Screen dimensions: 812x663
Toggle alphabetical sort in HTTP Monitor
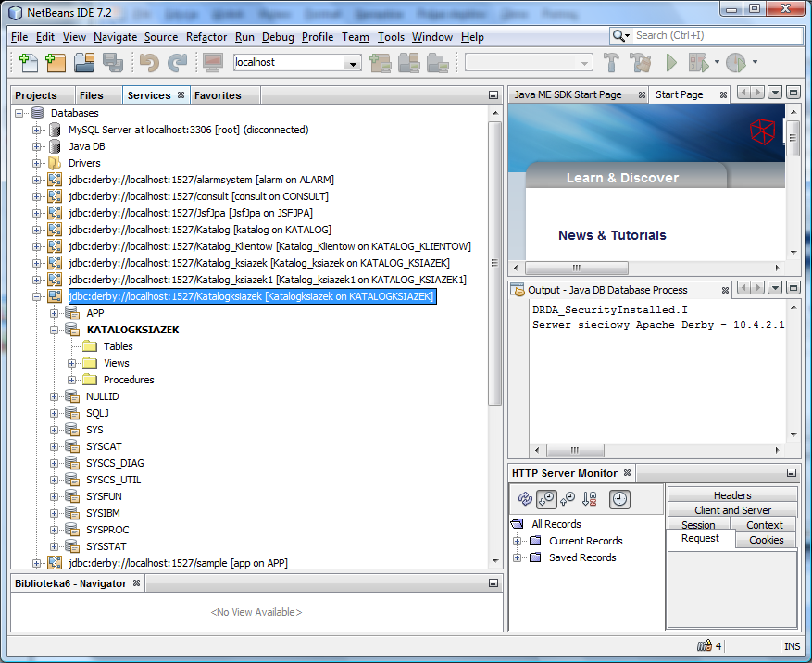(x=589, y=499)
